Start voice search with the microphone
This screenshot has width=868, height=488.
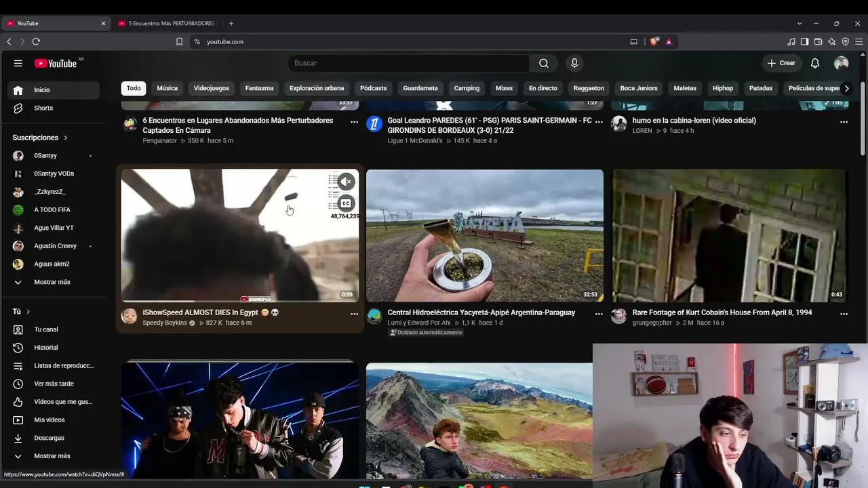574,63
